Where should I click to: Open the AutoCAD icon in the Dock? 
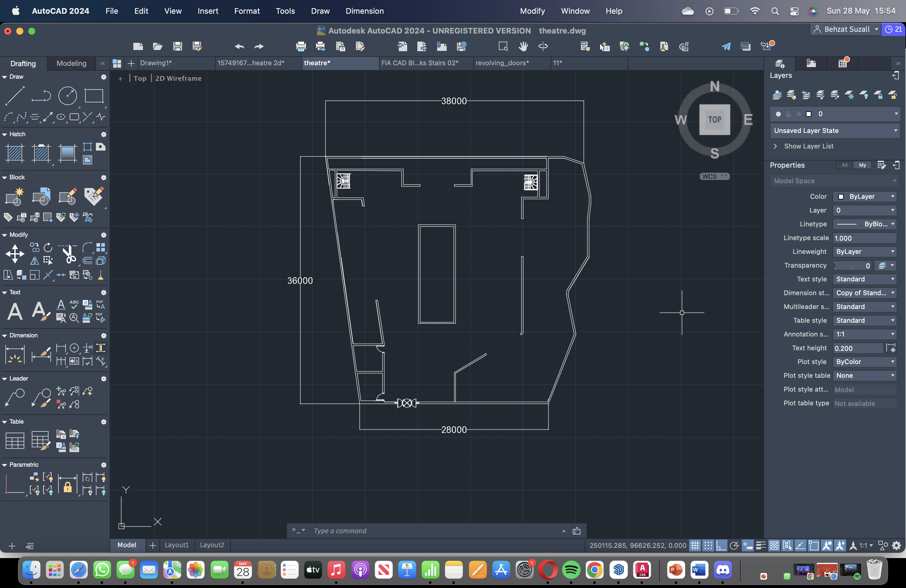click(x=642, y=569)
